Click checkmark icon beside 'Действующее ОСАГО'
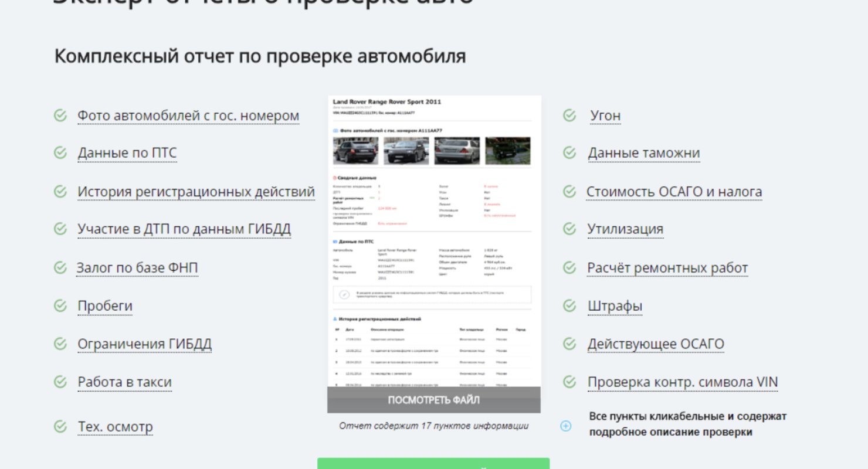The width and height of the screenshot is (868, 469). [569, 344]
